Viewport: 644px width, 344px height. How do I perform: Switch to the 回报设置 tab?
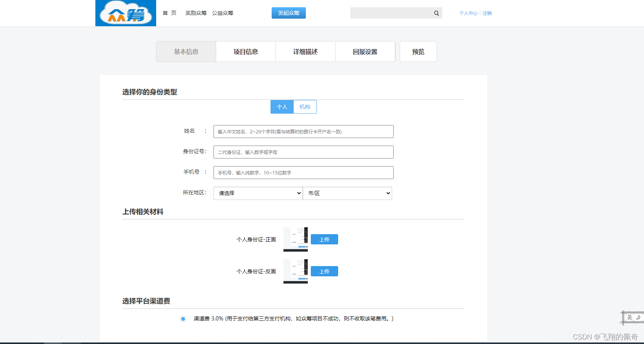tap(365, 52)
